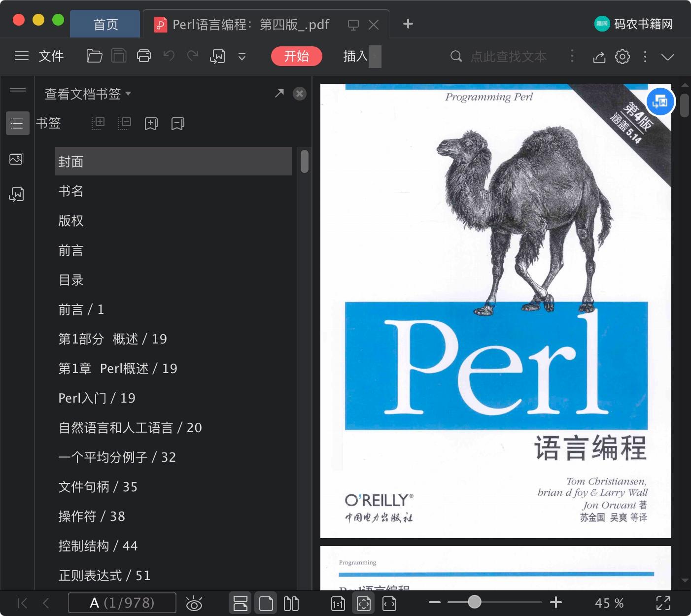Click the zoom slider handle
The image size is (691, 616).
pos(475,602)
